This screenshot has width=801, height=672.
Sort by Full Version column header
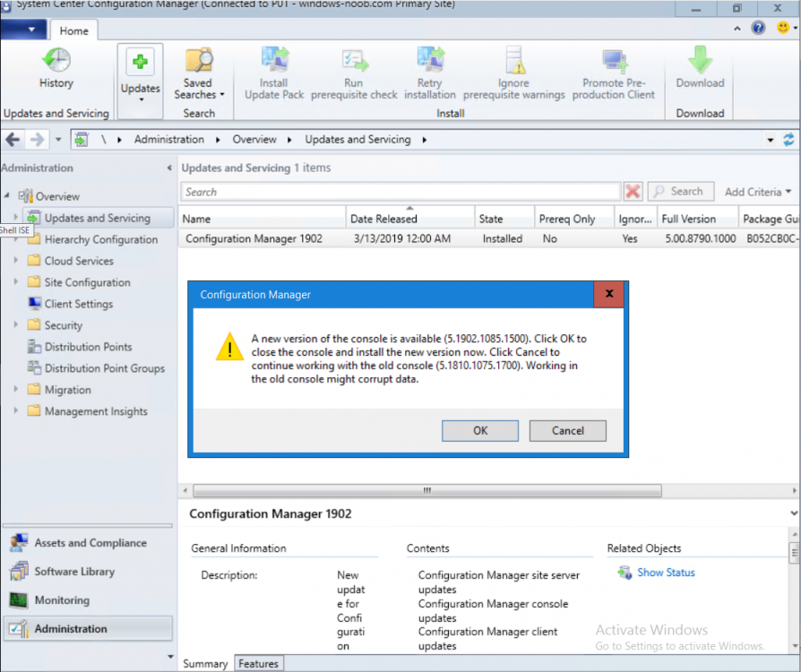point(698,219)
